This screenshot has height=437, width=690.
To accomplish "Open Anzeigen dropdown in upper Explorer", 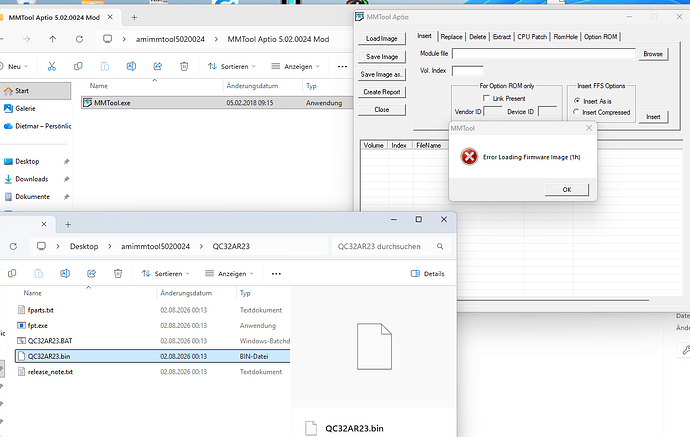I will (x=295, y=66).
